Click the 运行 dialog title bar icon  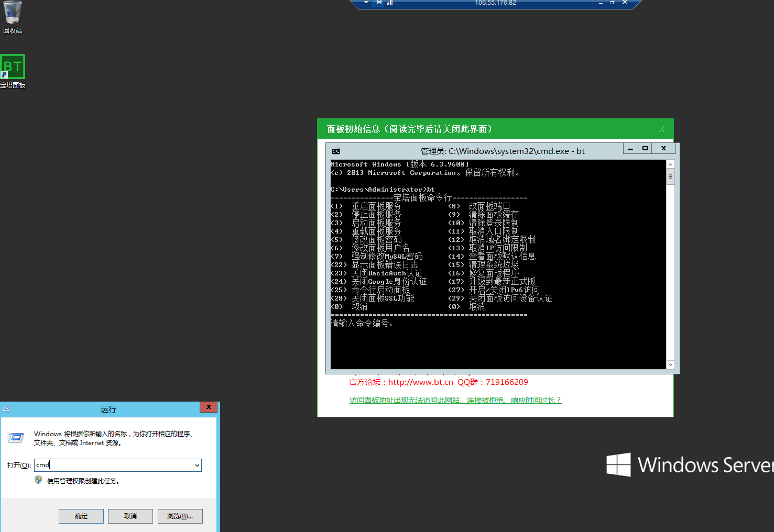tap(7, 409)
